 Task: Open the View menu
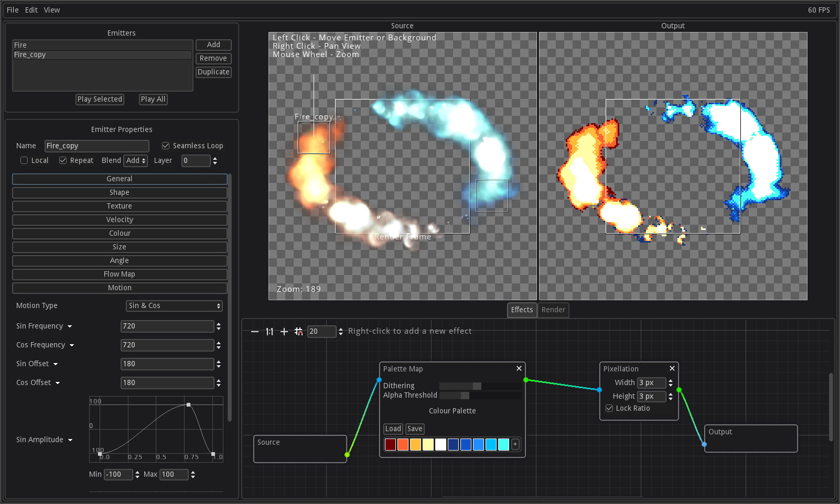point(51,9)
